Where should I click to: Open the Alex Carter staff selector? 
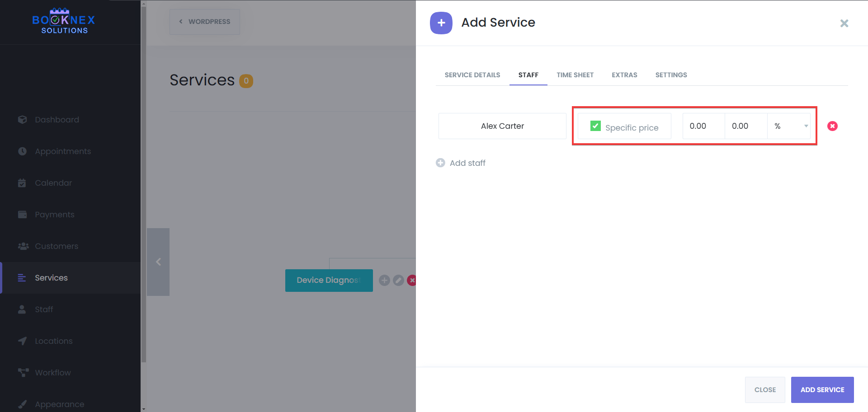point(502,126)
